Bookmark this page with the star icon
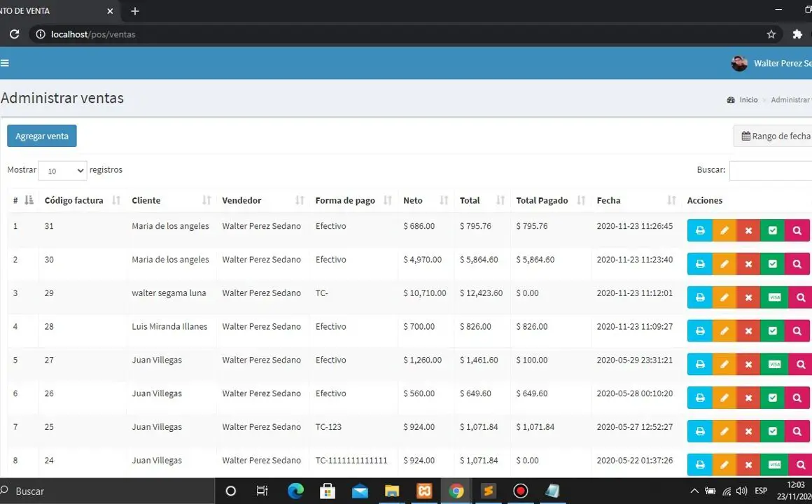This screenshot has height=504, width=812. [x=771, y=34]
